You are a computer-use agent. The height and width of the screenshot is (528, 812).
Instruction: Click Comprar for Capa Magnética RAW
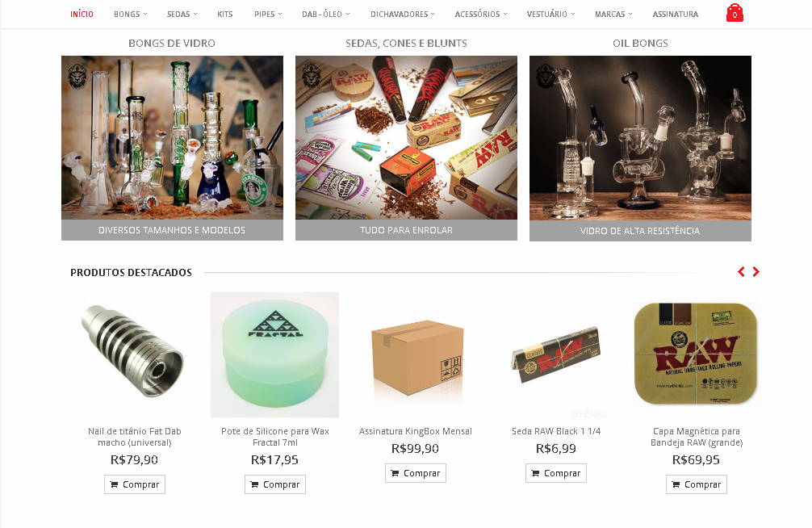click(697, 484)
